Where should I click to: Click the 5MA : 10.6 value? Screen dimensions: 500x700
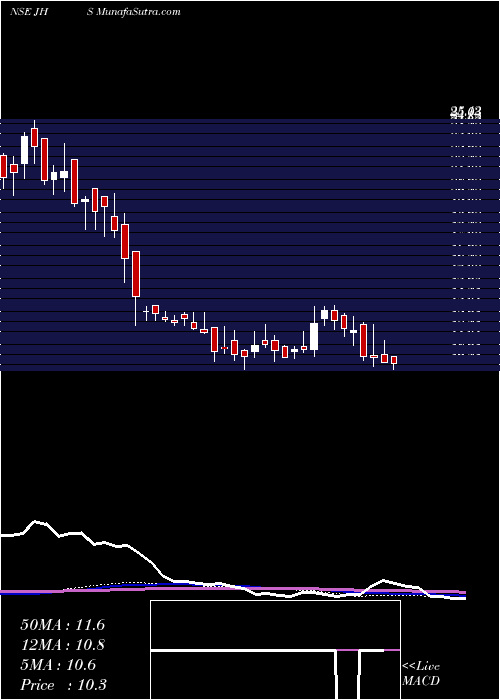pyautogui.click(x=58, y=665)
